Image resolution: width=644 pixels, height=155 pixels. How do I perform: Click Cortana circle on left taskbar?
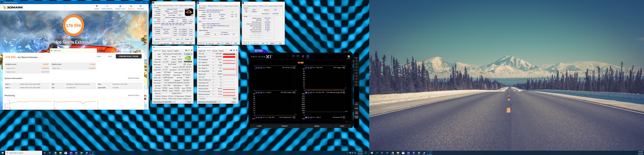(x=45, y=153)
